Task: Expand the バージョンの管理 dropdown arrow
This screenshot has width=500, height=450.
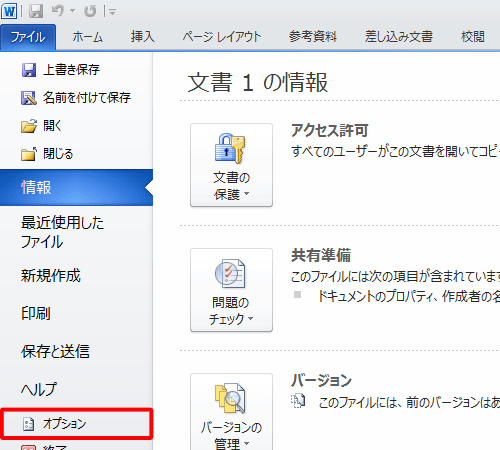Action: tap(247, 443)
